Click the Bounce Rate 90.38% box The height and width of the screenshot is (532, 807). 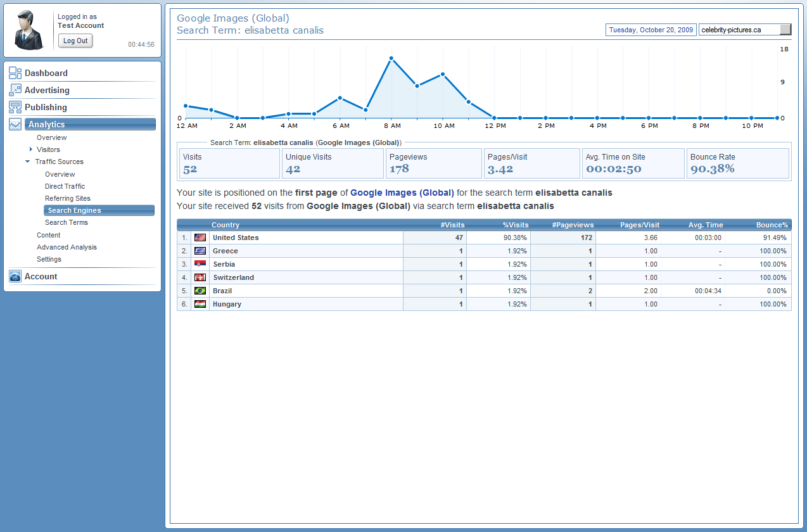click(x=738, y=163)
